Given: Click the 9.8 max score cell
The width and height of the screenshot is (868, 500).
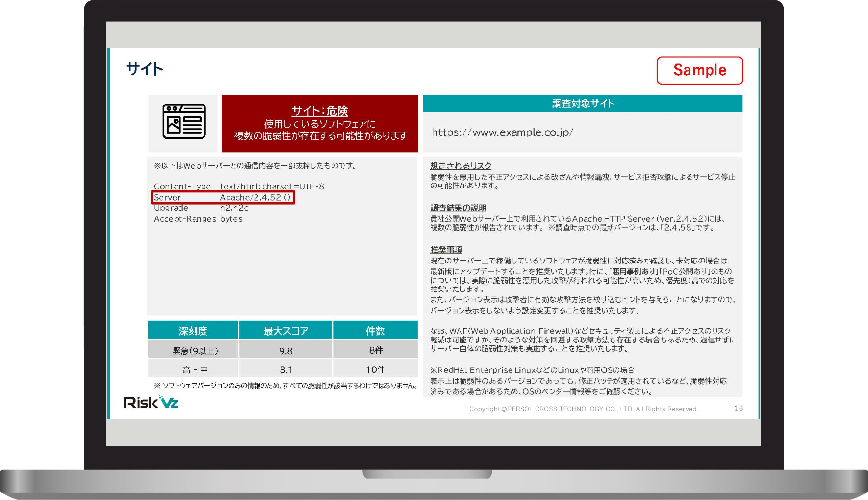Looking at the screenshot, I should (x=285, y=351).
